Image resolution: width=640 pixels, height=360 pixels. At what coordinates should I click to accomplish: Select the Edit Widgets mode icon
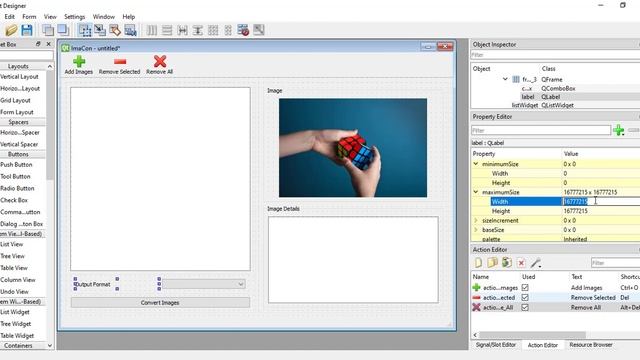coord(85,30)
